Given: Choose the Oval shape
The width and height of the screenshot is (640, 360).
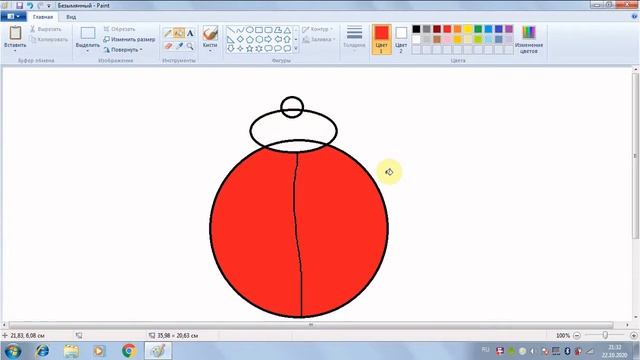Looking at the screenshot, I should 249,30.
